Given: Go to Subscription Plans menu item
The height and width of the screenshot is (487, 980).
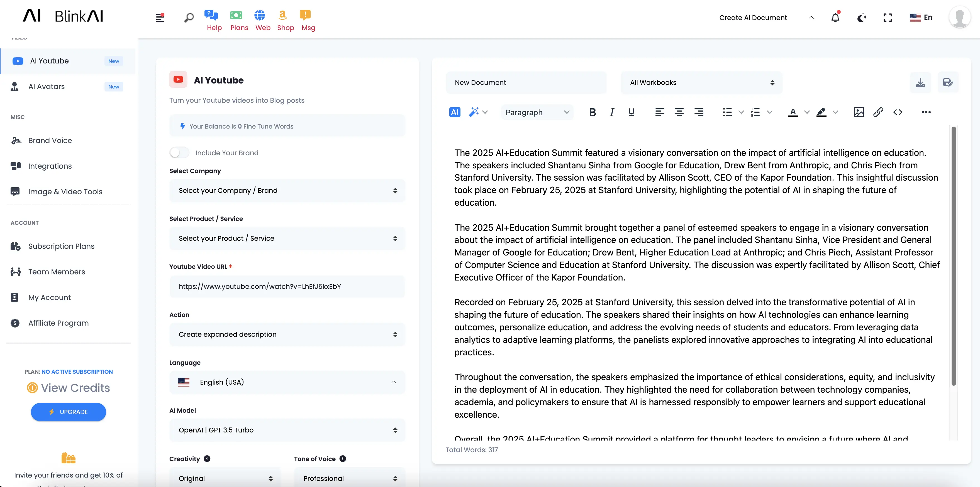Looking at the screenshot, I should [61, 246].
